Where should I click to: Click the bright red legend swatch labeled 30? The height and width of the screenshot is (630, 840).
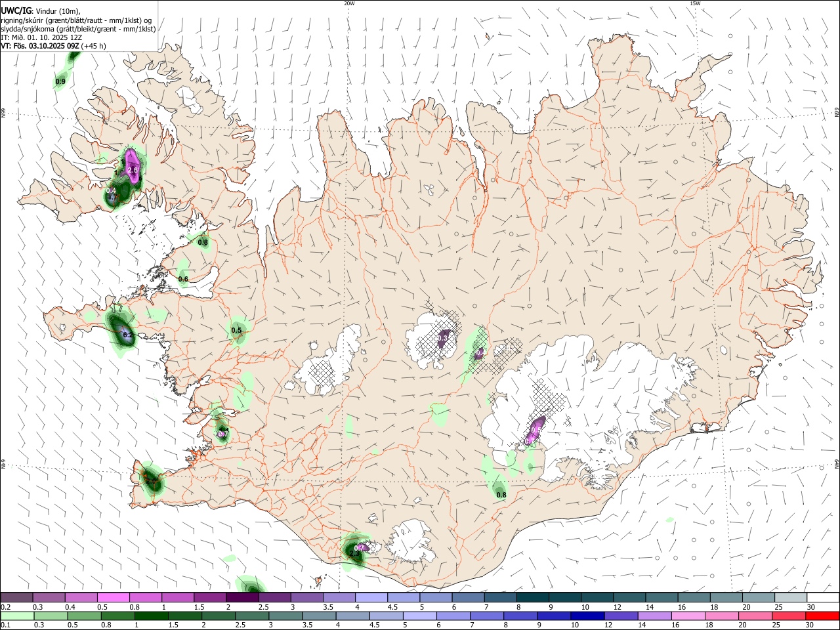click(x=822, y=616)
